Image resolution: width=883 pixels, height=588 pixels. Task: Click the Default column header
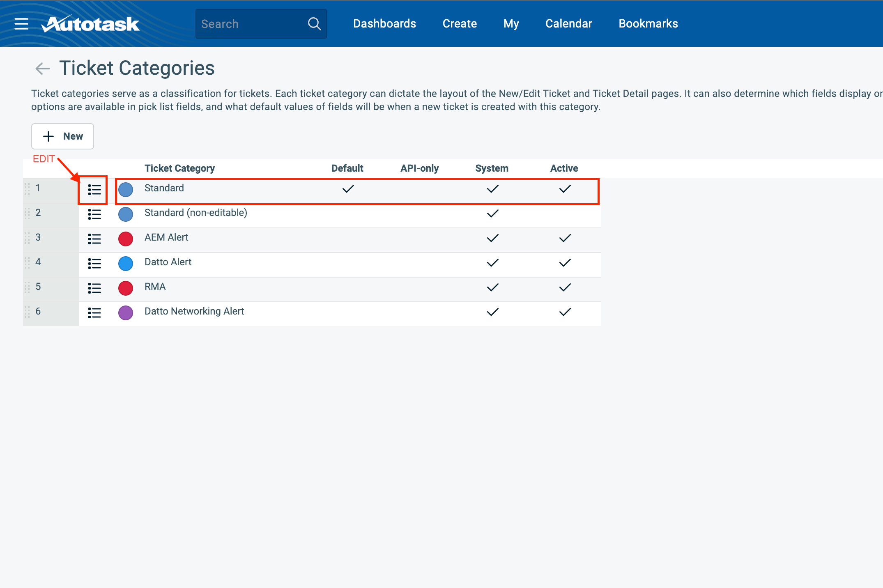[347, 168]
